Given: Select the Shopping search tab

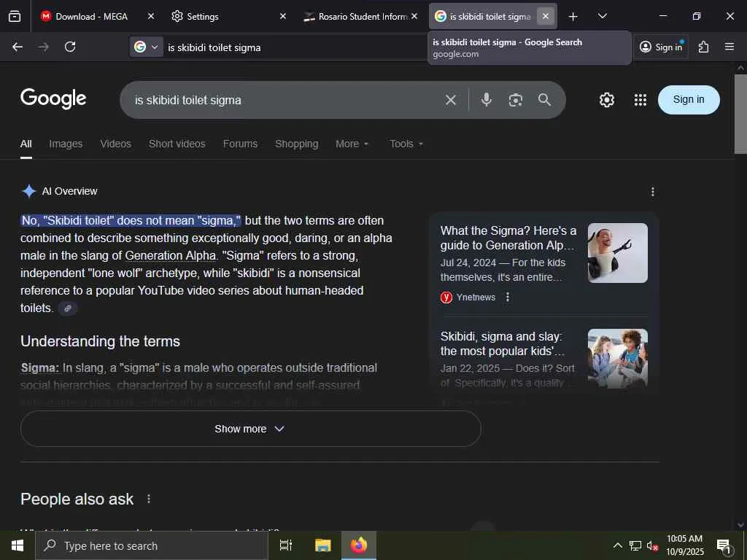Looking at the screenshot, I should pos(296,144).
